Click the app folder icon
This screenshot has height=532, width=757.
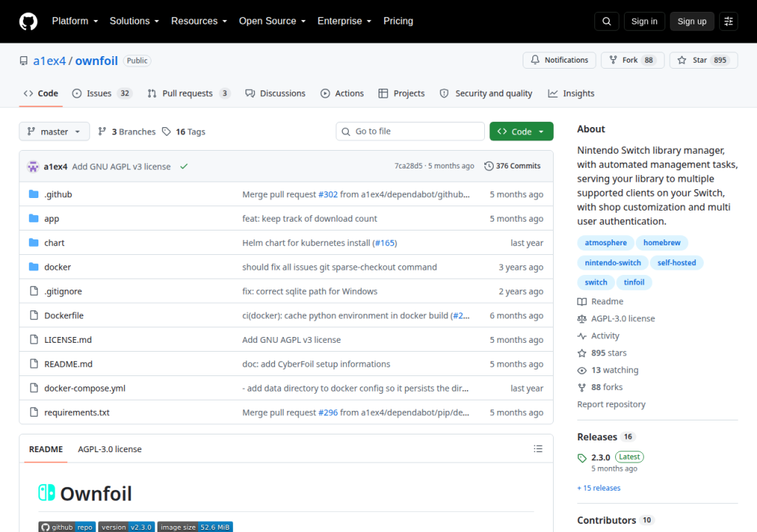pos(33,218)
